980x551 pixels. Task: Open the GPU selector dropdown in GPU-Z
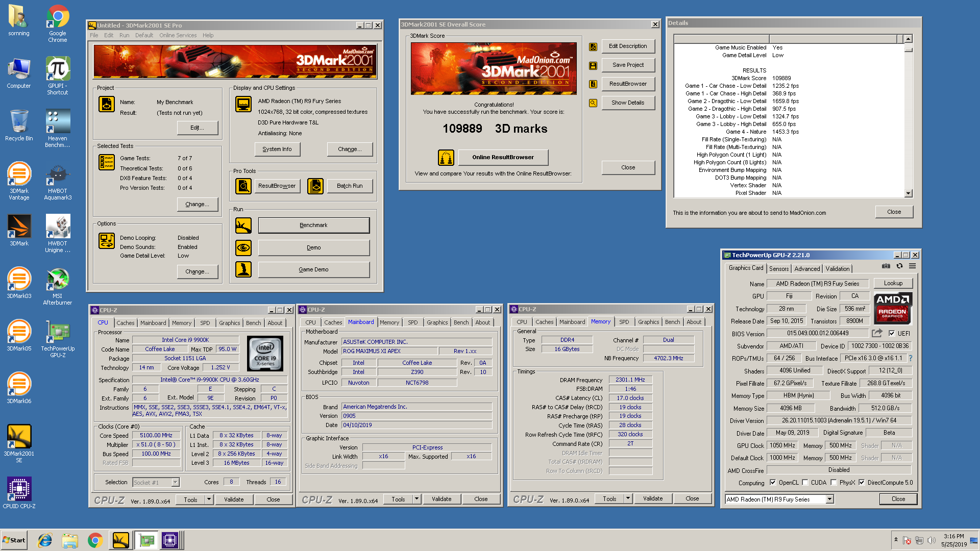[829, 499]
